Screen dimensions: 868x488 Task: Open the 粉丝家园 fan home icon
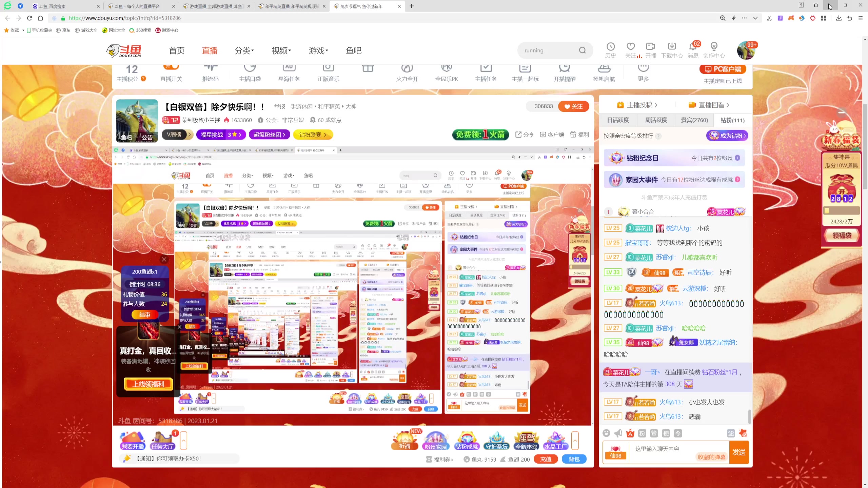click(436, 441)
